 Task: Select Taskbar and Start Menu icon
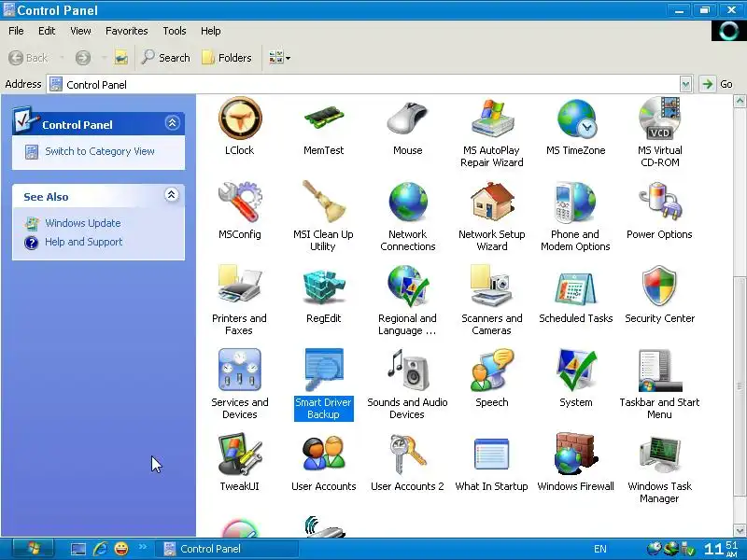(660, 371)
